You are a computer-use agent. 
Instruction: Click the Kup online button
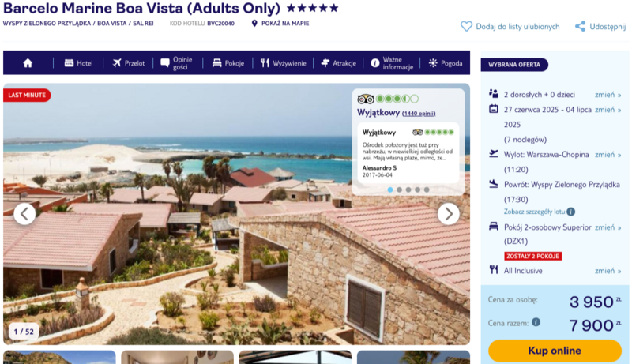[x=555, y=351]
